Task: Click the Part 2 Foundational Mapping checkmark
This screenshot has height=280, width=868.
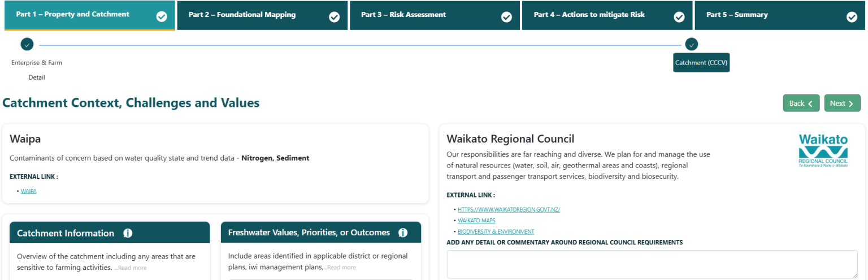Action: coord(334,17)
